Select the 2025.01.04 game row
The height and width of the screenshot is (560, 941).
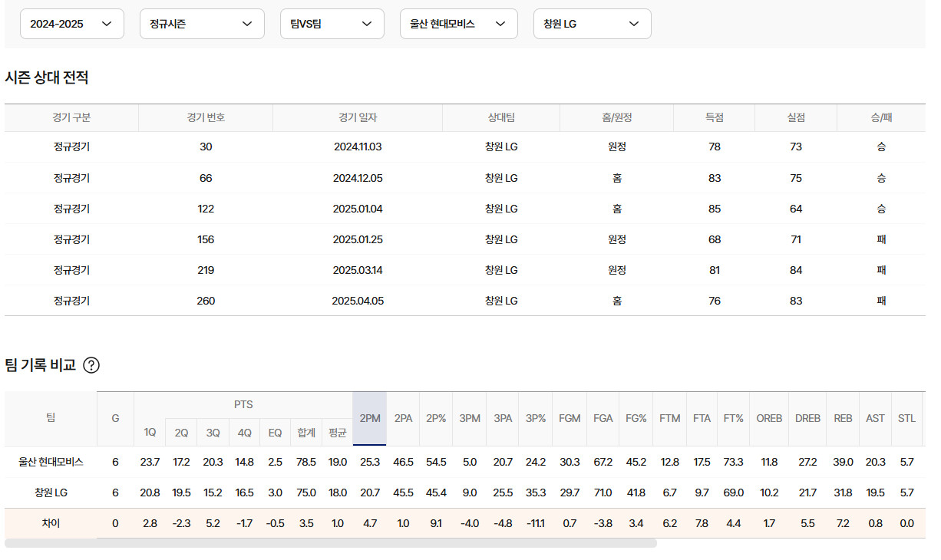(x=358, y=209)
